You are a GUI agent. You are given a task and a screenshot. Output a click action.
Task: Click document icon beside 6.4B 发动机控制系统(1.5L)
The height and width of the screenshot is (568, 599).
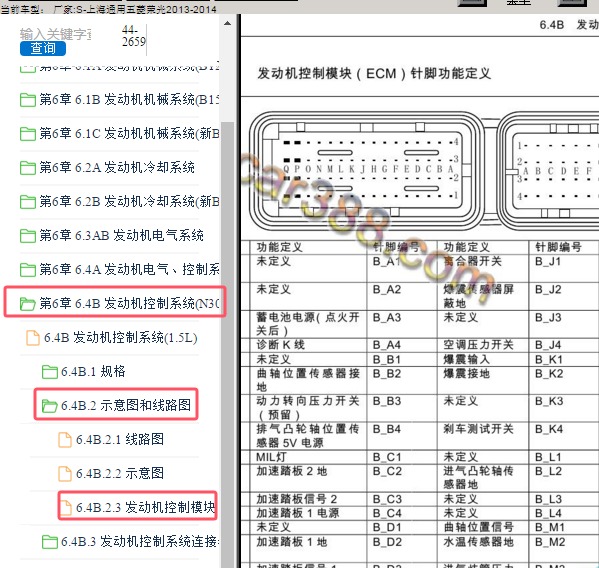pyautogui.click(x=33, y=338)
